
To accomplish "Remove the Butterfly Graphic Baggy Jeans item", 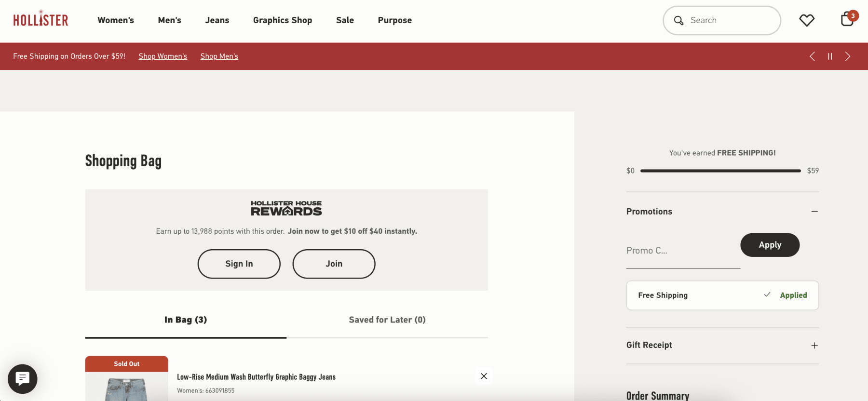I will click(484, 376).
